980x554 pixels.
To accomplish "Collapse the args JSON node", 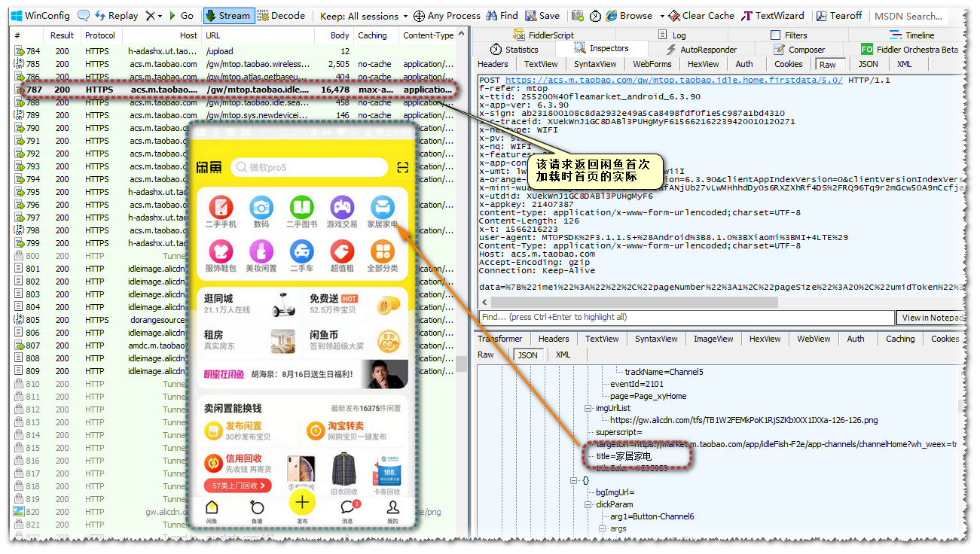I will coord(603,528).
